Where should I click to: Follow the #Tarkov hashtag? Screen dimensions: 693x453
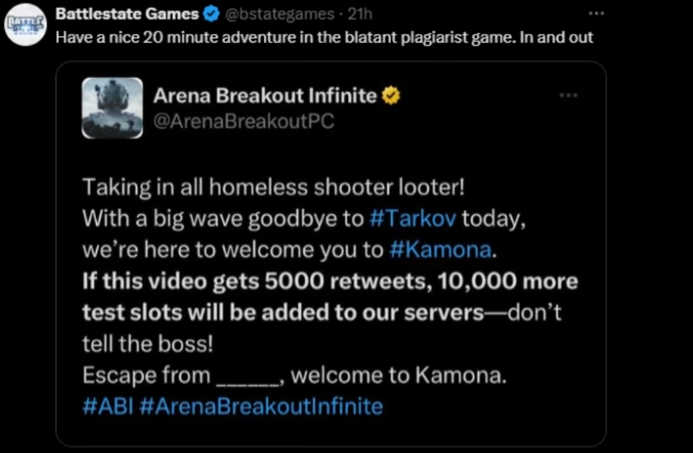tap(420, 218)
